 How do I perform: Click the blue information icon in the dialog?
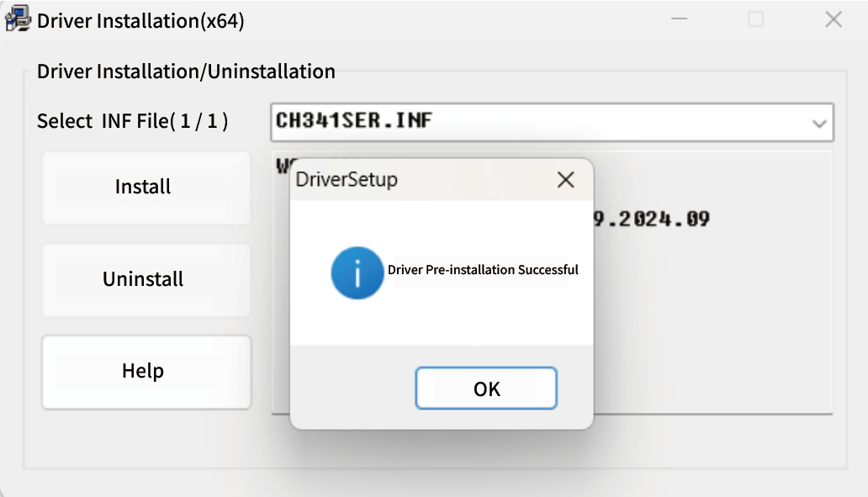tap(357, 272)
